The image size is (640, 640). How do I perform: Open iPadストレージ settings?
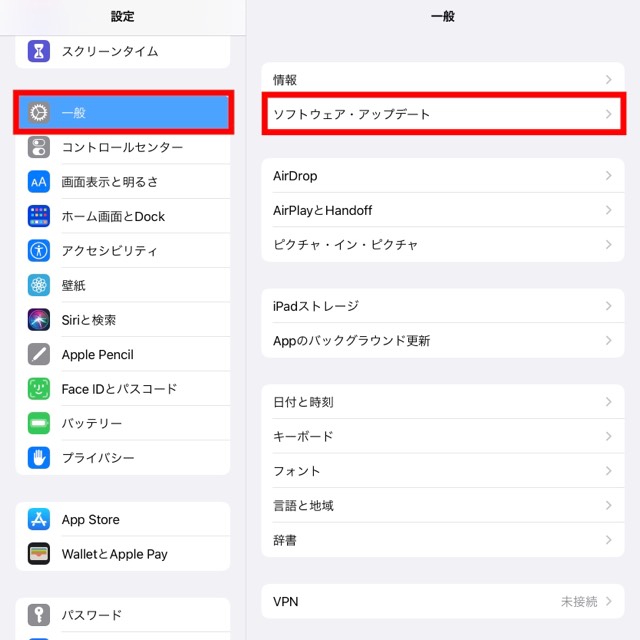443,306
